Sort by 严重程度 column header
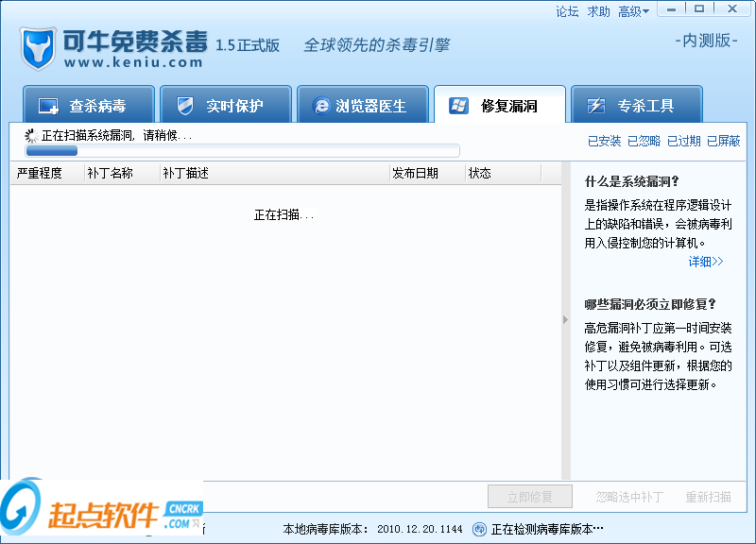The height and width of the screenshot is (544, 756). pyautogui.click(x=47, y=173)
